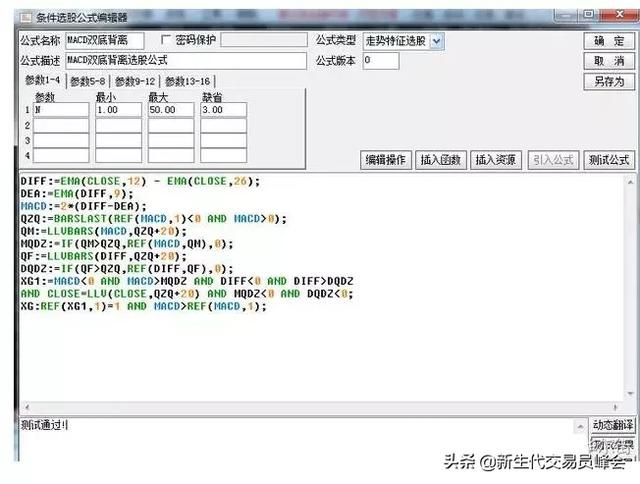Image resolution: width=640 pixels, height=484 pixels.
Task: Place cursor on the MACD:=2*(DIFF-DEA) line
Action: [83, 206]
